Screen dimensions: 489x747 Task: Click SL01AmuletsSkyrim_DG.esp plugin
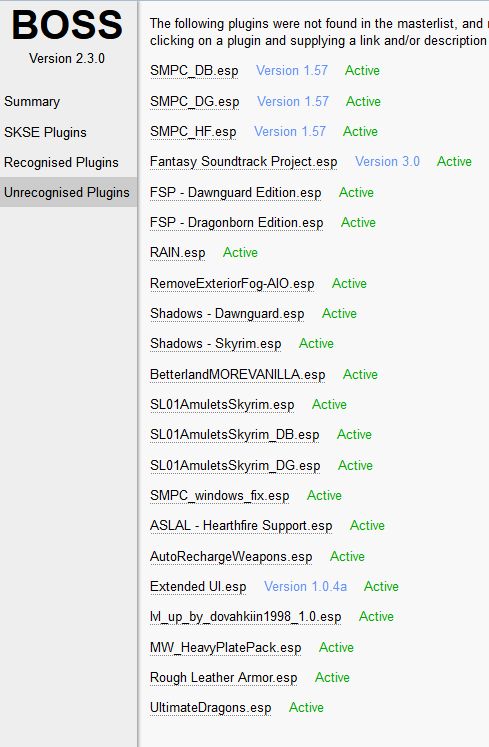point(235,465)
